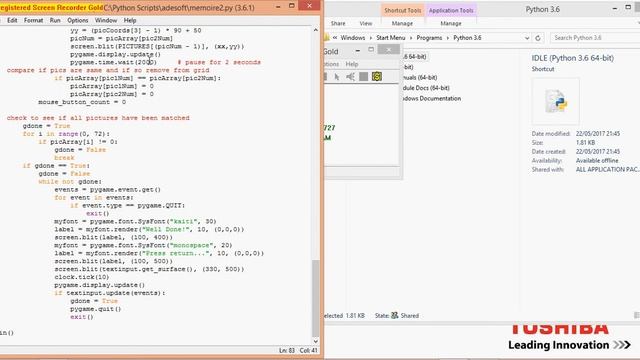Open the Window menu in IDLE
Viewport: 640px width, 360px height.
pyautogui.click(x=106, y=20)
